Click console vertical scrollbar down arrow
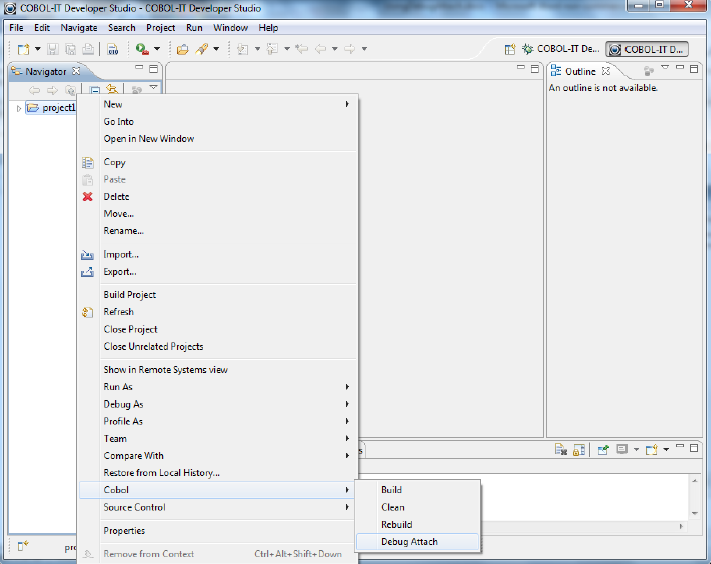This screenshot has height=564, width=711. point(695,513)
